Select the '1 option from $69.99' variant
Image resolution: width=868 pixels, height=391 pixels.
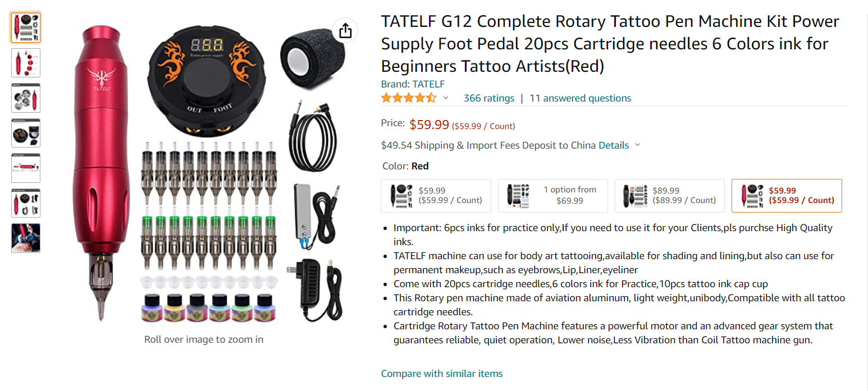(553, 196)
